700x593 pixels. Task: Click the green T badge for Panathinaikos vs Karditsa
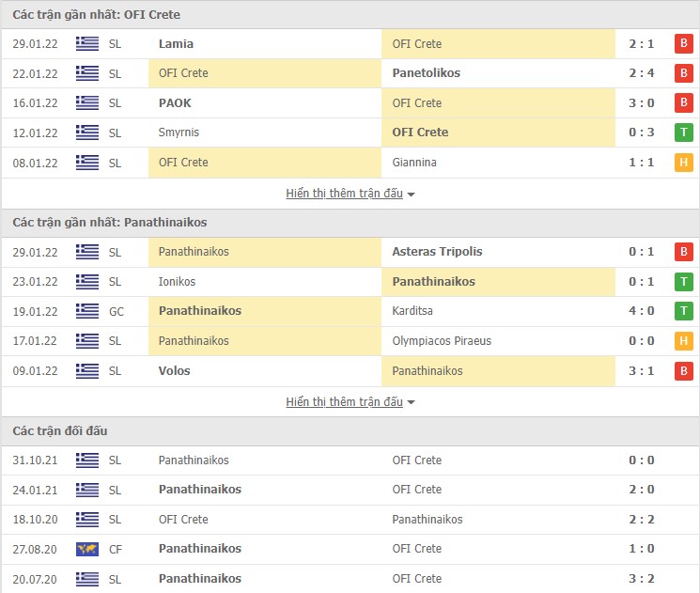[683, 311]
